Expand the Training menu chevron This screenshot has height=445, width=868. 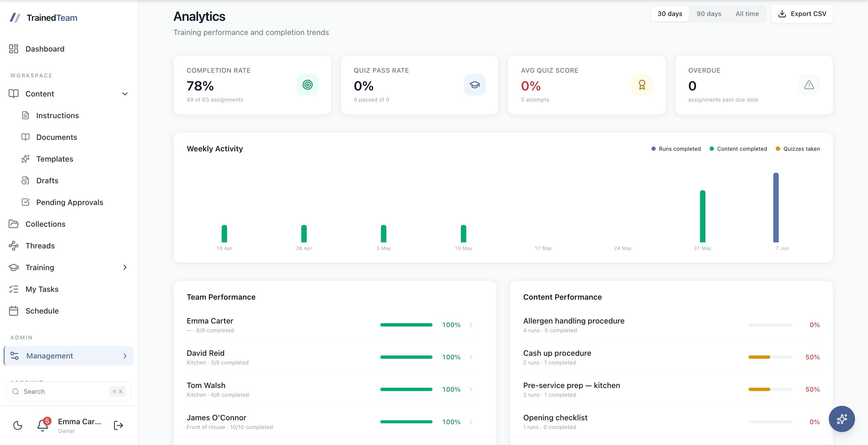[x=125, y=267]
